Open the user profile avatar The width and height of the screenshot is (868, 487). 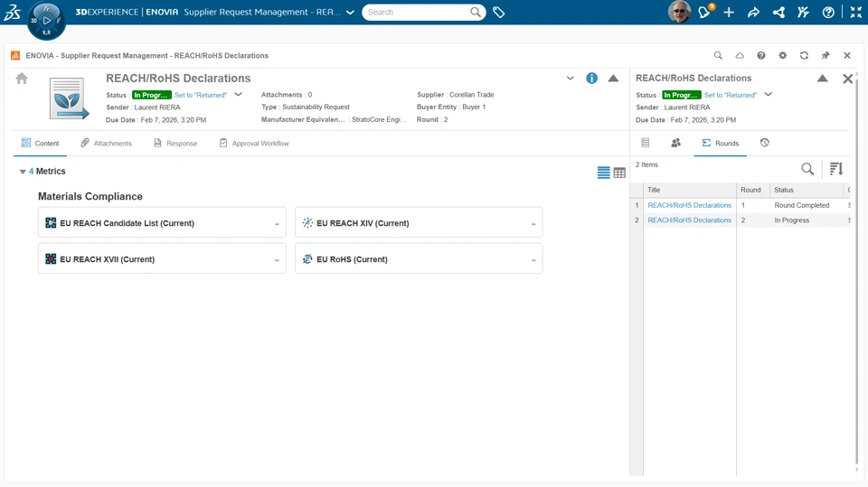coord(679,12)
